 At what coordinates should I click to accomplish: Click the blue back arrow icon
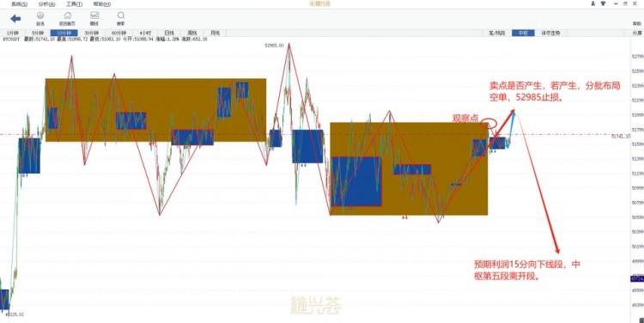15,19
